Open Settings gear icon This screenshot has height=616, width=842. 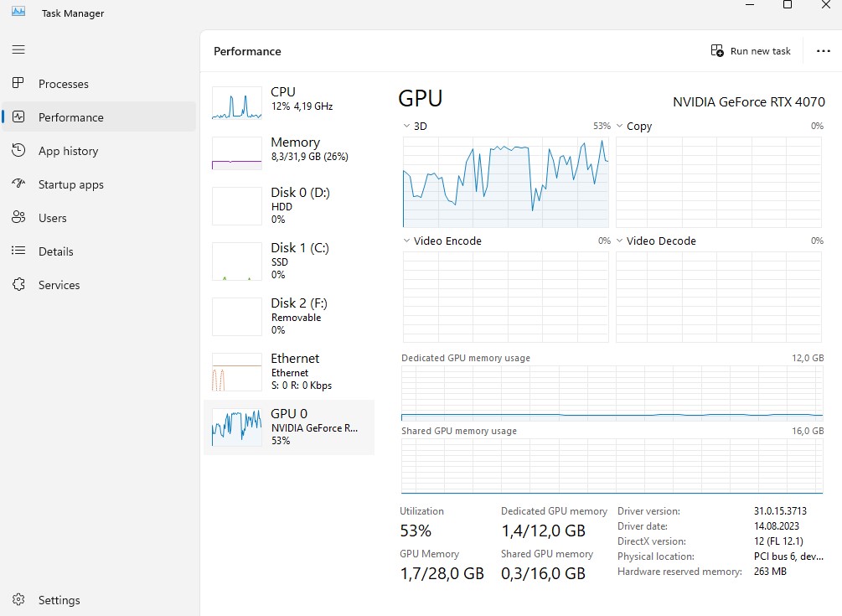pyautogui.click(x=18, y=600)
